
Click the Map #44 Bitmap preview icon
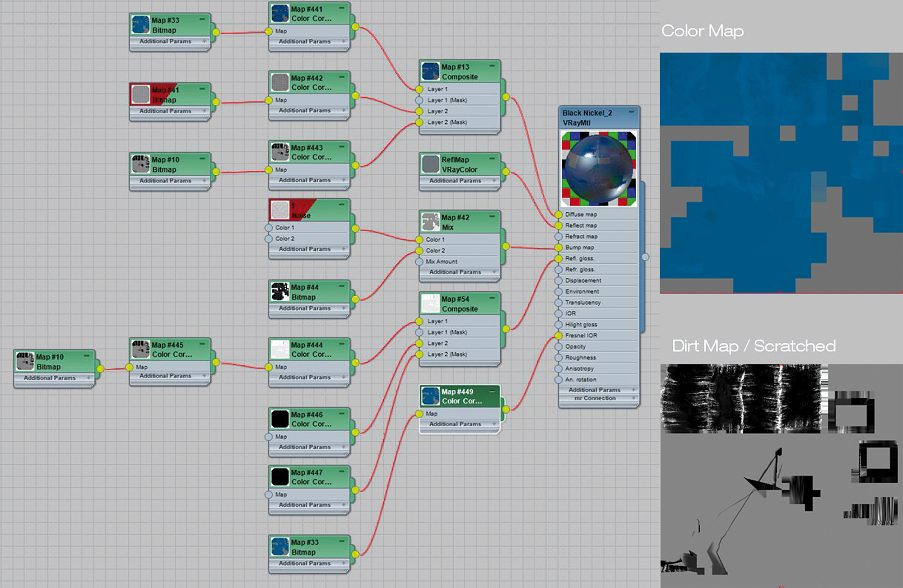click(x=280, y=292)
